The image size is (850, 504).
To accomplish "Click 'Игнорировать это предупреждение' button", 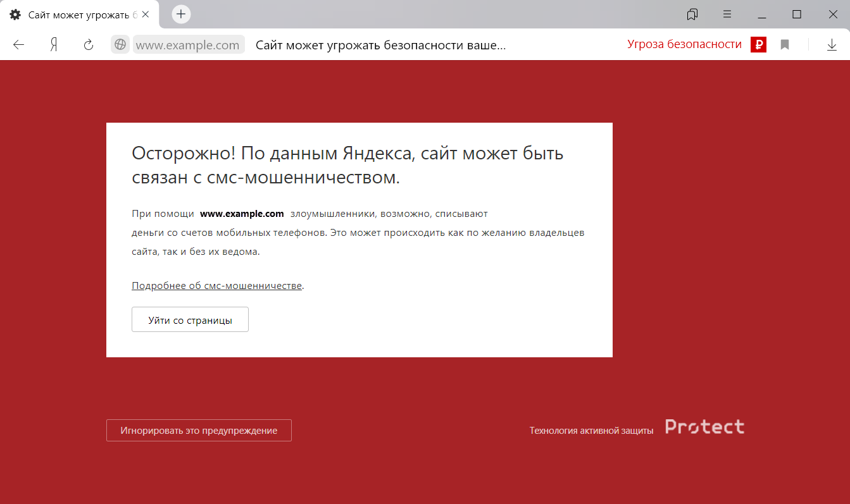I will [199, 431].
